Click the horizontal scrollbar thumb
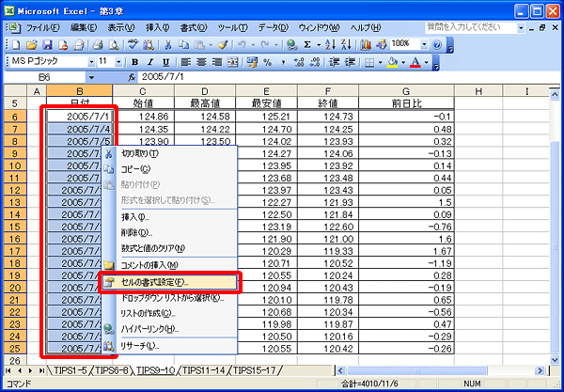 416,370
